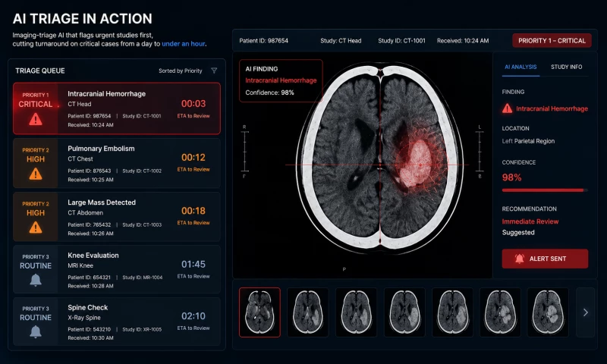Screen dimensions: 607x364
Task: Click the AI Finding overlay box
Action: coord(281,81)
